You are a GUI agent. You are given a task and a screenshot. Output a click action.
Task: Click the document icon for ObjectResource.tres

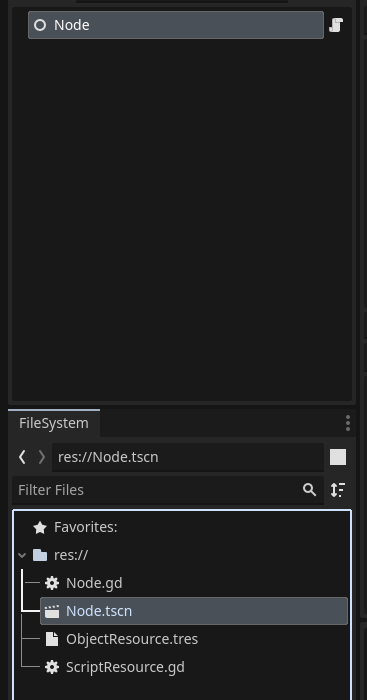point(52,639)
